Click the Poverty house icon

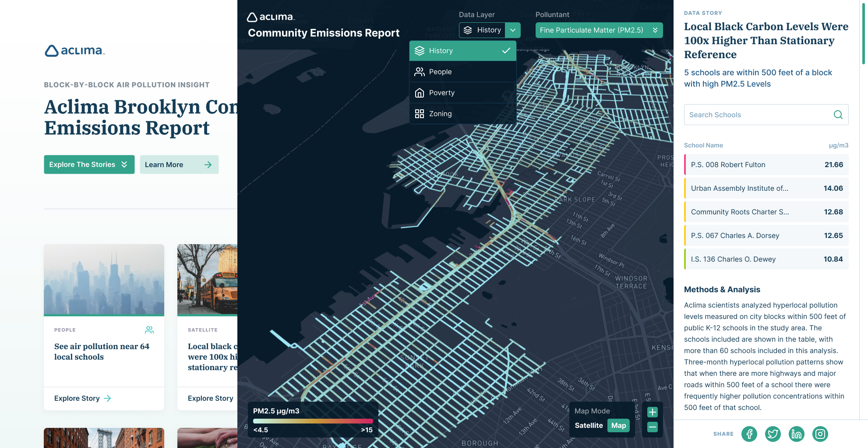[420, 93]
